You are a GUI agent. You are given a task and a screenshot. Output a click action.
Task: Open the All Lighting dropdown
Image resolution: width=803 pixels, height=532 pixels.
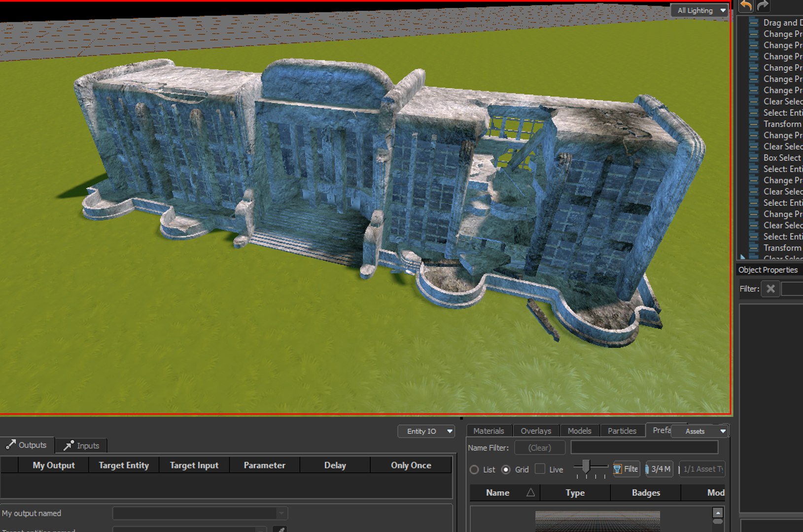pyautogui.click(x=700, y=10)
